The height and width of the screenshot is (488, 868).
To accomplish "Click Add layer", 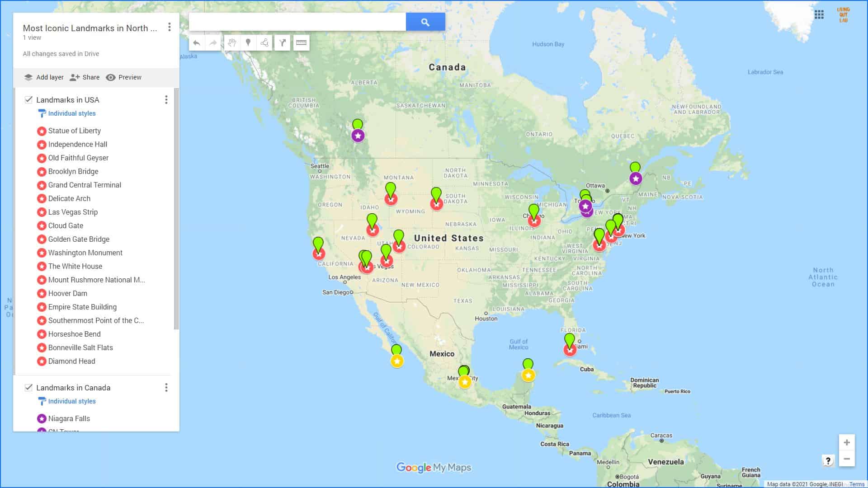I will (x=49, y=77).
